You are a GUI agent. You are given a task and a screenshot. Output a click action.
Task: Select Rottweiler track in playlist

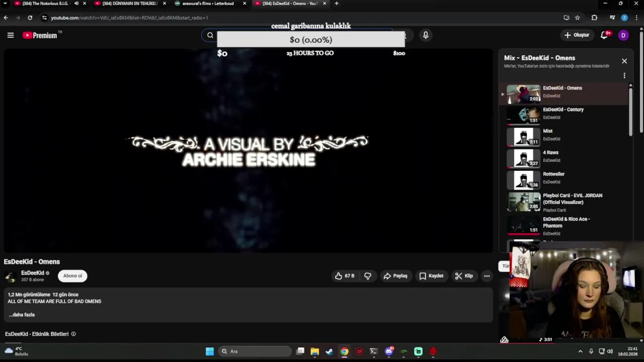[563, 180]
